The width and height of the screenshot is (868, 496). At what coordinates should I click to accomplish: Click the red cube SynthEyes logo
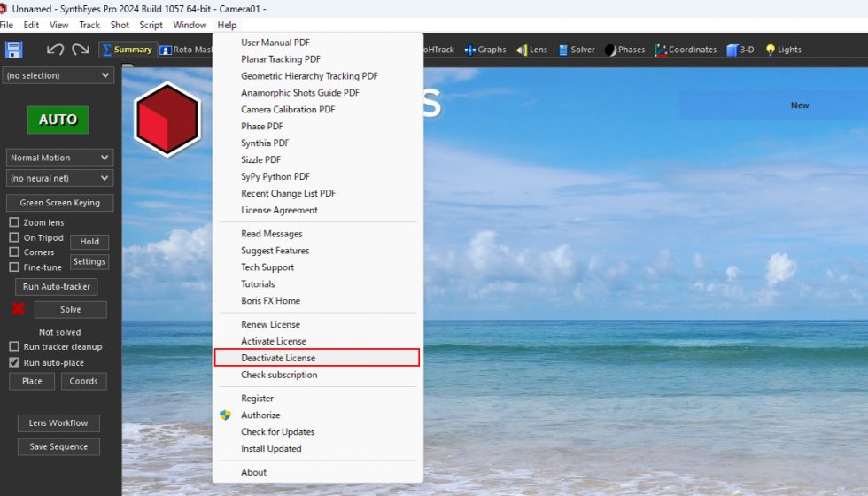pos(167,119)
